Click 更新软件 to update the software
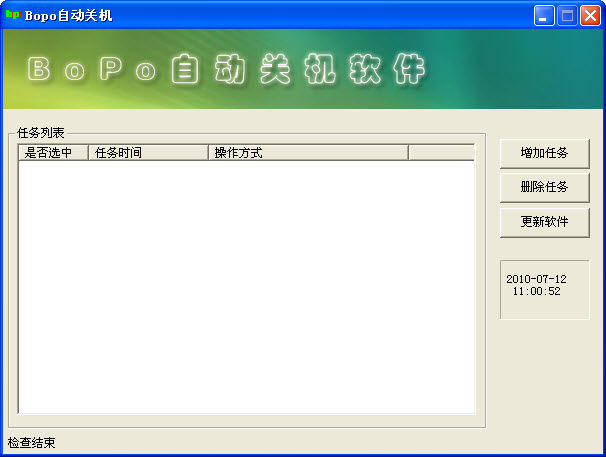Screen dimensions: 606x457 [x=544, y=222]
